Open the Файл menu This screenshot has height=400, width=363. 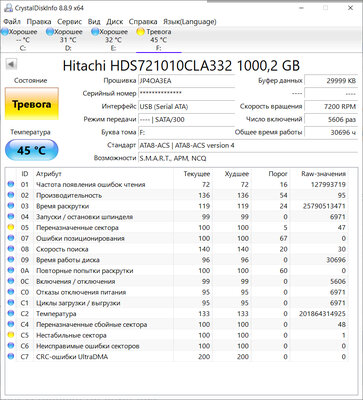12,22
